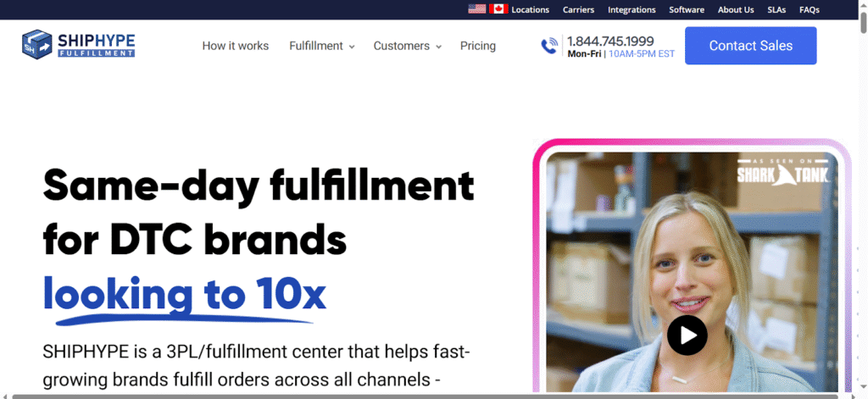868x399 pixels.
Task: Click the SHIPHYPE Fulfillment logo
Action: pyautogui.click(x=79, y=44)
